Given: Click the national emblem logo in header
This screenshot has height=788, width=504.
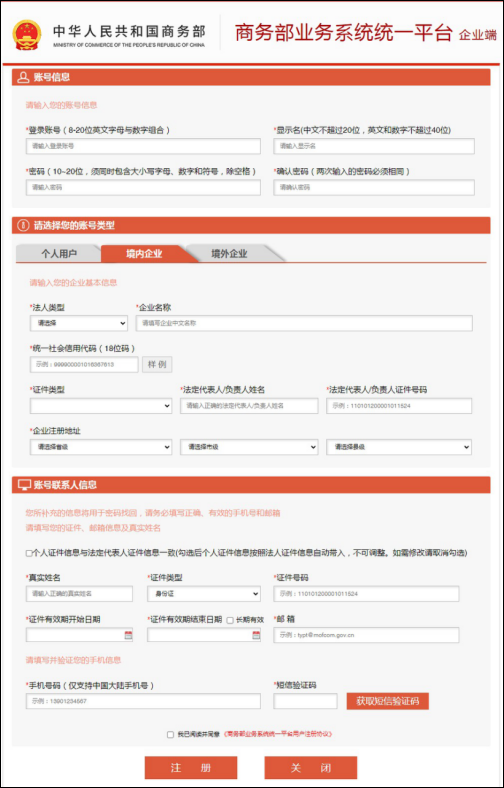Looking at the screenshot, I should point(27,35).
